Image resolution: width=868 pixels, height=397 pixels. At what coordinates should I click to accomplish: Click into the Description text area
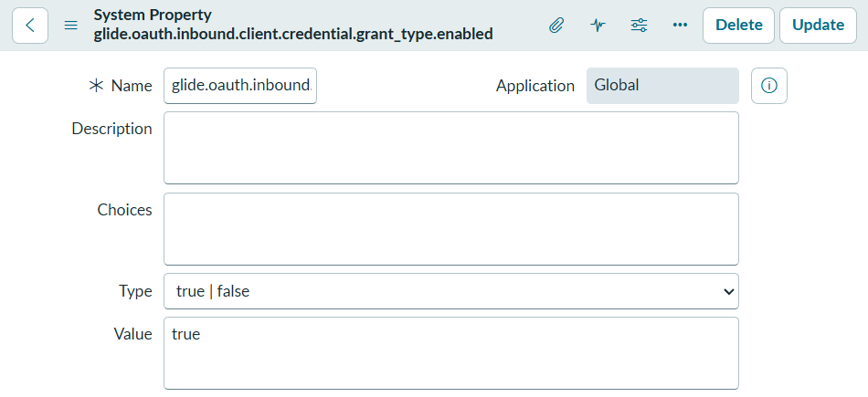[451, 148]
